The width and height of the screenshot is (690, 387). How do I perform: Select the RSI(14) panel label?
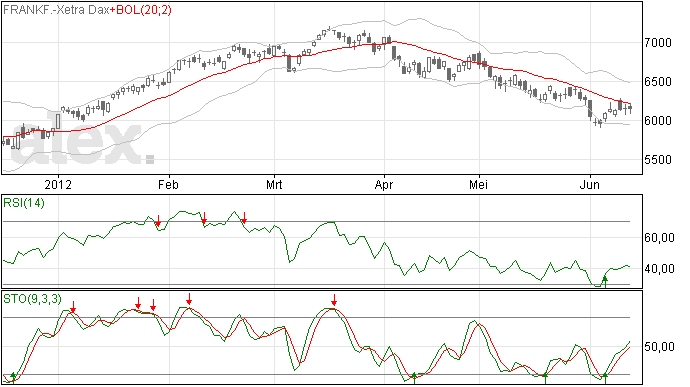click(x=24, y=203)
